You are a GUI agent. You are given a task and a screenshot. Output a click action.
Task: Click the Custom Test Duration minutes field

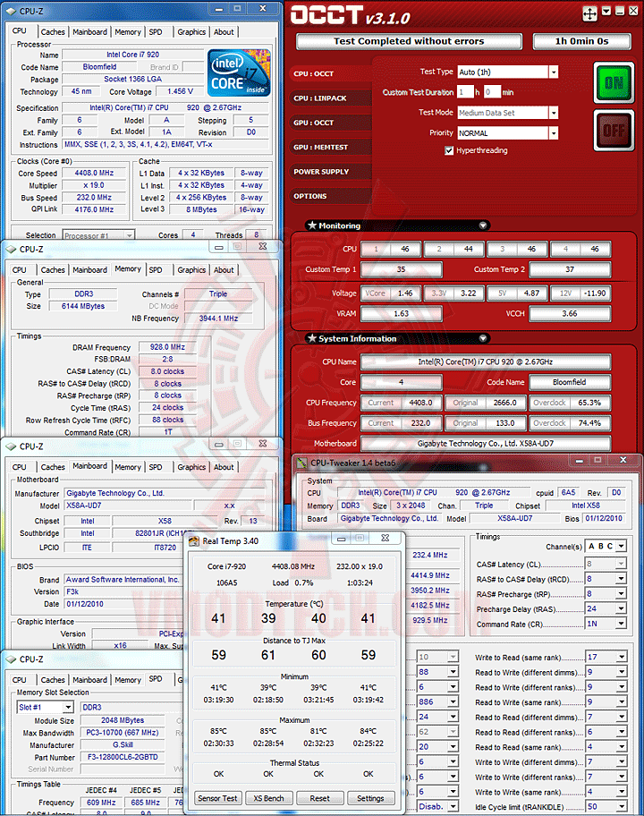click(x=493, y=92)
